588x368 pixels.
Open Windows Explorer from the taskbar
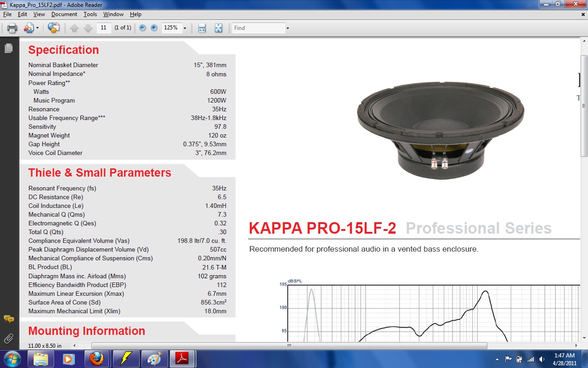click(40, 359)
